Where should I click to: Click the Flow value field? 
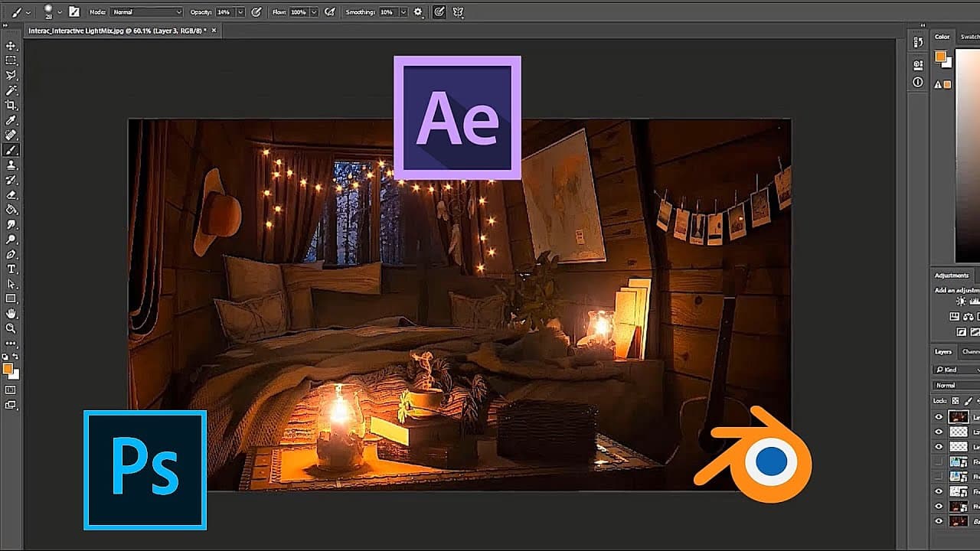[x=298, y=12]
